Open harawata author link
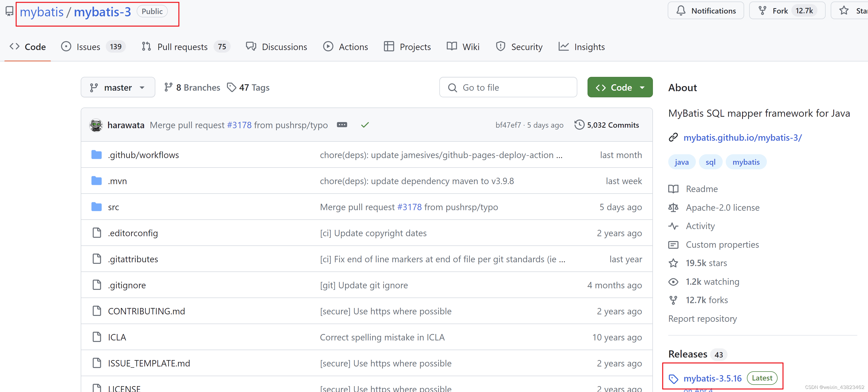Viewport: 868px width, 392px height. point(126,125)
